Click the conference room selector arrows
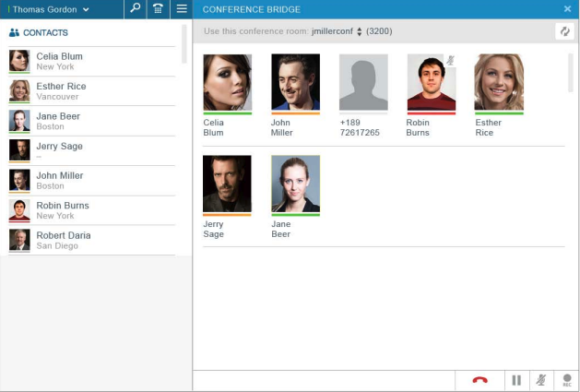Screen dimensions: 580x392 pos(360,31)
